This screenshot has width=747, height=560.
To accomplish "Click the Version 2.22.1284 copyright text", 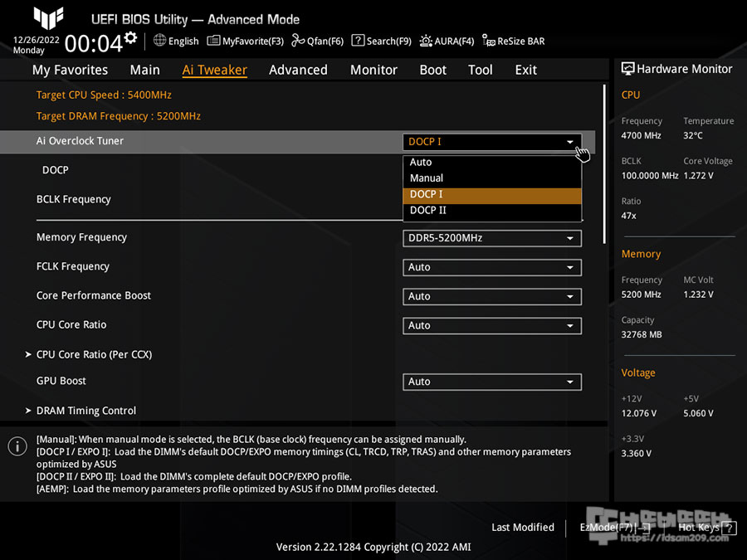I will (373, 547).
